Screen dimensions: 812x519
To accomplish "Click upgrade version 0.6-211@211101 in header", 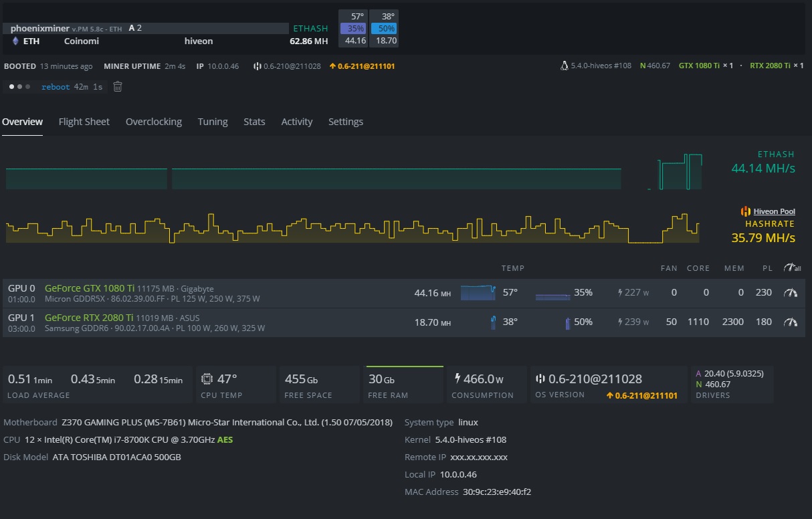I will tap(362, 66).
